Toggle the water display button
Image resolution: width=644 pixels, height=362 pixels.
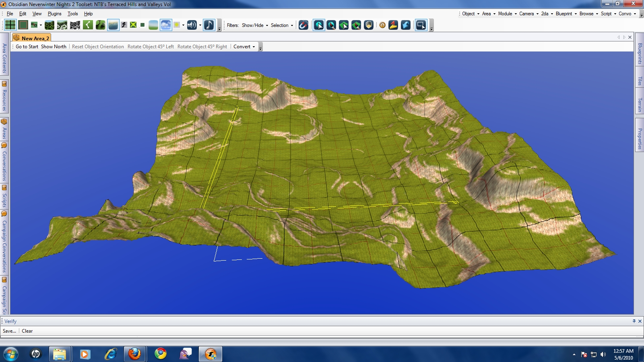coord(113,25)
